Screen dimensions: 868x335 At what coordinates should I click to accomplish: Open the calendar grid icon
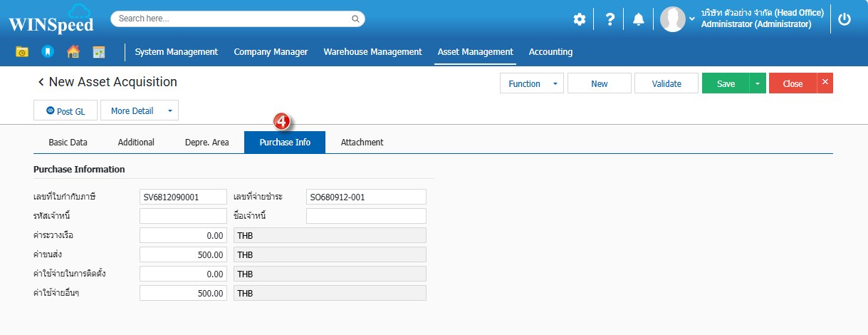click(99, 52)
